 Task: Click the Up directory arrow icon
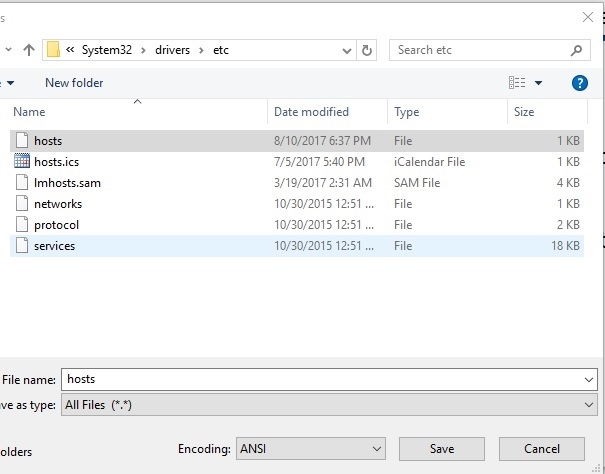pyautogui.click(x=27, y=50)
